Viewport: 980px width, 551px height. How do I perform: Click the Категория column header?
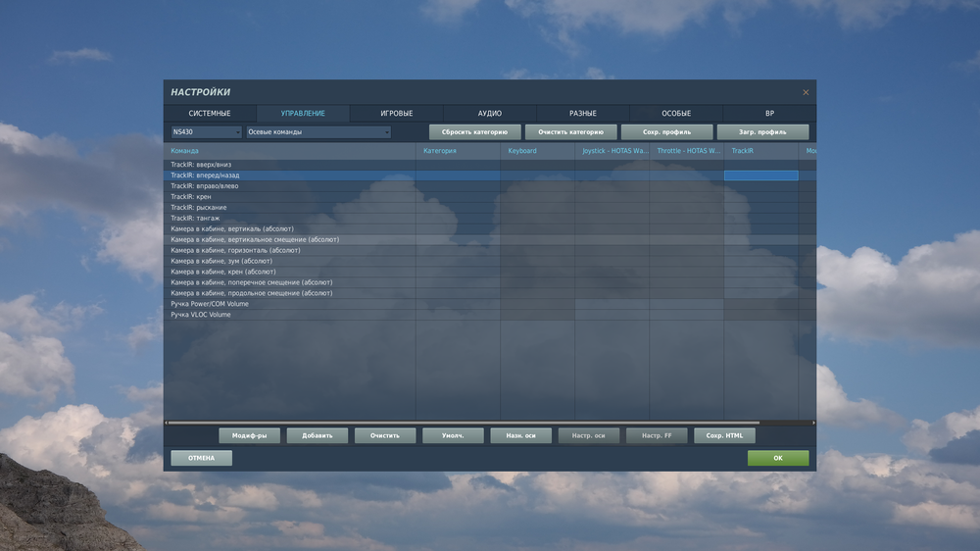click(458, 151)
